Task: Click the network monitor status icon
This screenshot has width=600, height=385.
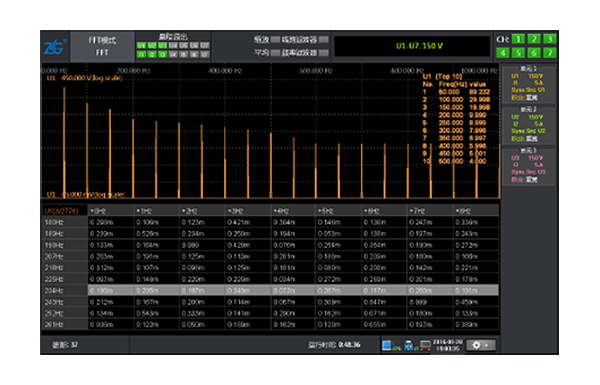Action: click(x=425, y=346)
